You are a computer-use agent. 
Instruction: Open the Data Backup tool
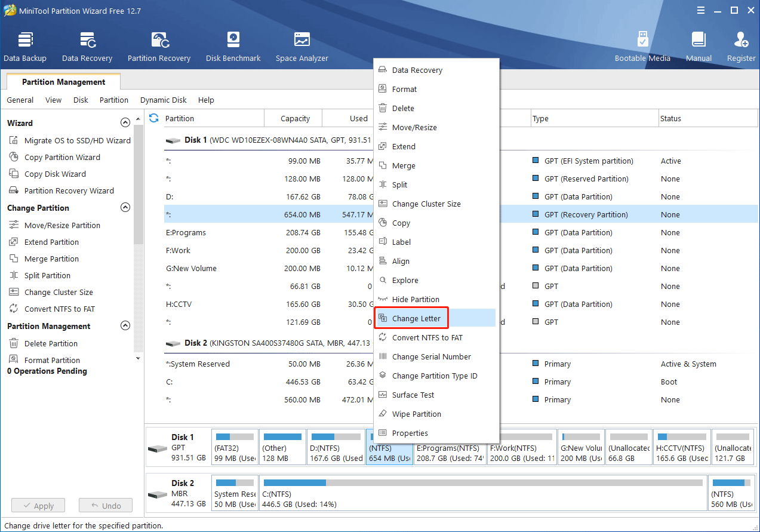click(x=25, y=47)
